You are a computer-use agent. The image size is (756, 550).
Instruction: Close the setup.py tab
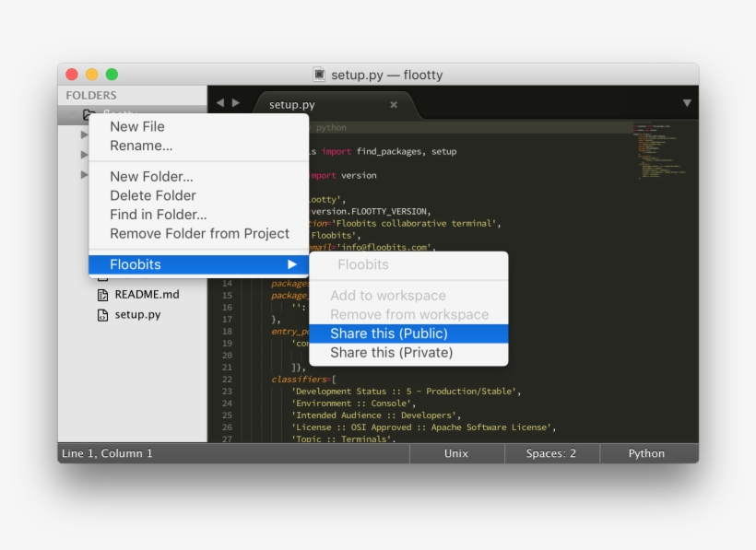(394, 105)
